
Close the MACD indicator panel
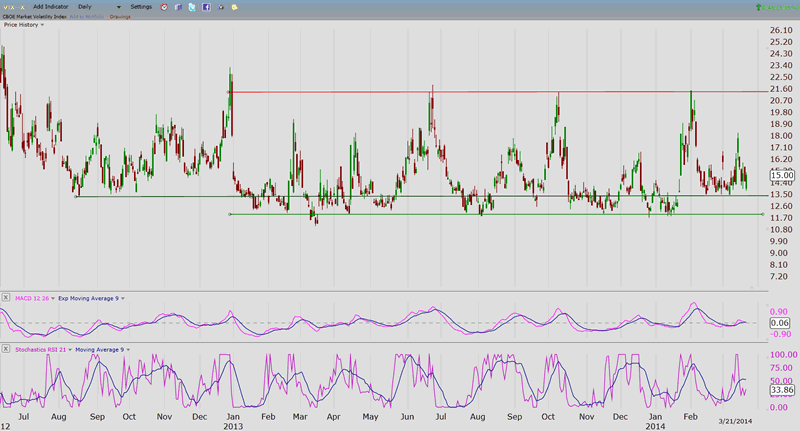coord(6,298)
